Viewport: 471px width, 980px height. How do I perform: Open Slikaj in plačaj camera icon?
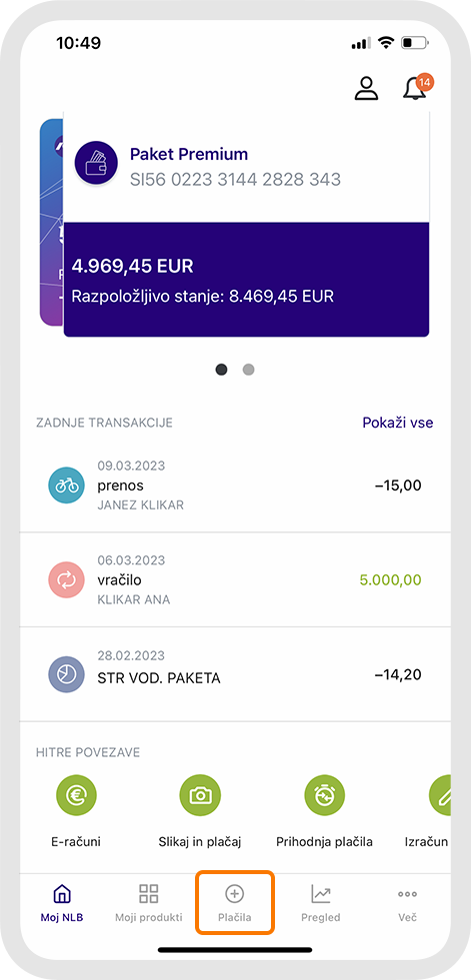(x=200, y=794)
